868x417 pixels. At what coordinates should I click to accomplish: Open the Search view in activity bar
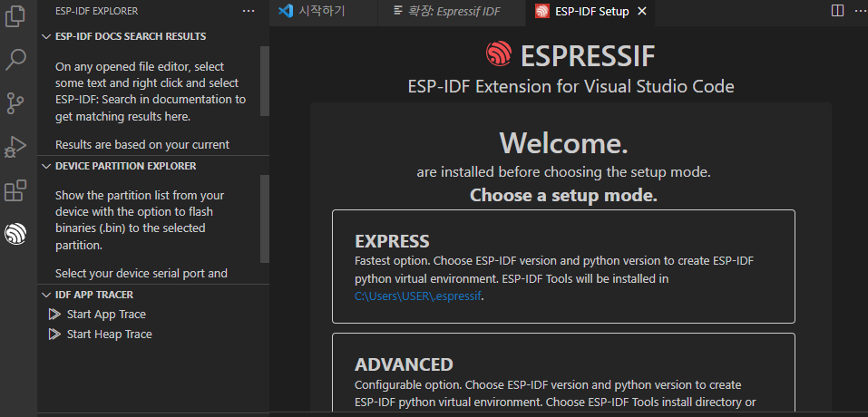coord(15,60)
